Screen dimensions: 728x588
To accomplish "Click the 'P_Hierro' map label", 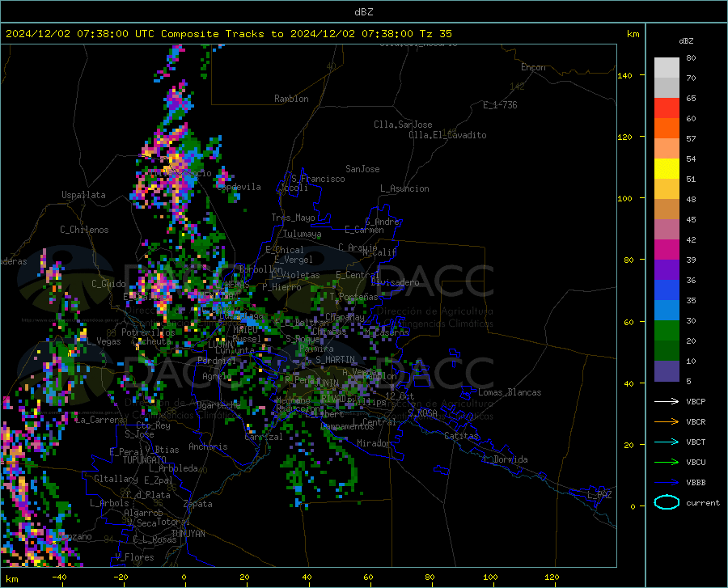I will click(x=281, y=287).
